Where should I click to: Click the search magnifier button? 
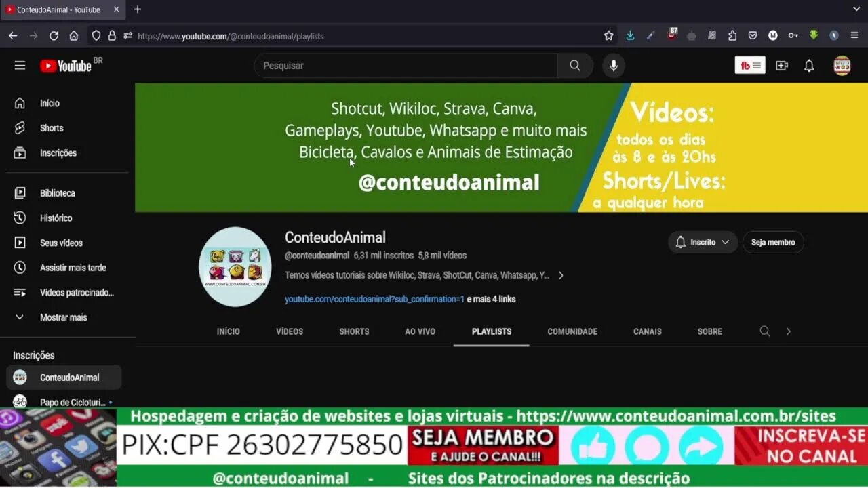pyautogui.click(x=575, y=66)
